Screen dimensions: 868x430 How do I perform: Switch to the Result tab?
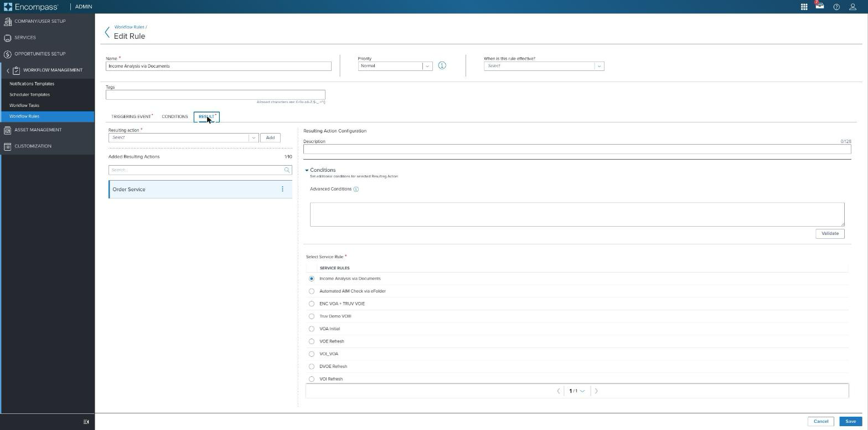pyautogui.click(x=206, y=116)
